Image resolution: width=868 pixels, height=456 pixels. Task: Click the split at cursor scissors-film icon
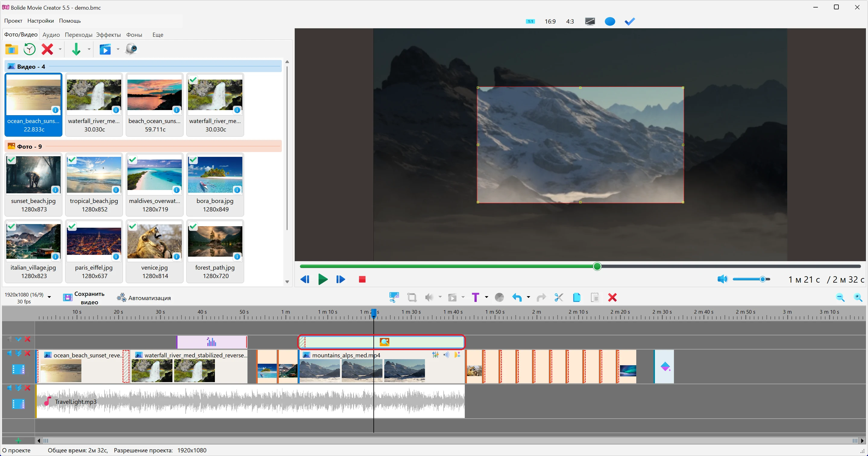pos(394,297)
